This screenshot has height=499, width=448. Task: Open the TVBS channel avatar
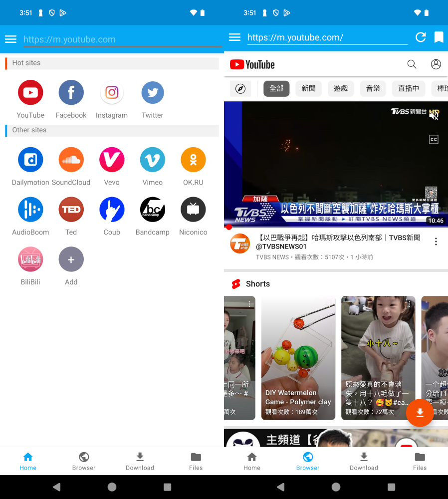coord(240,244)
